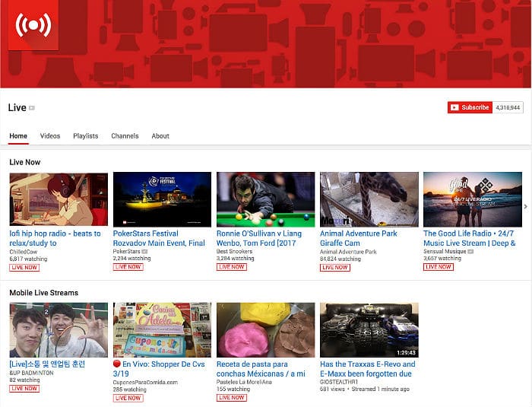Open lofi hip hop radio thumbnail
This screenshot has height=407, width=532.
pos(59,199)
